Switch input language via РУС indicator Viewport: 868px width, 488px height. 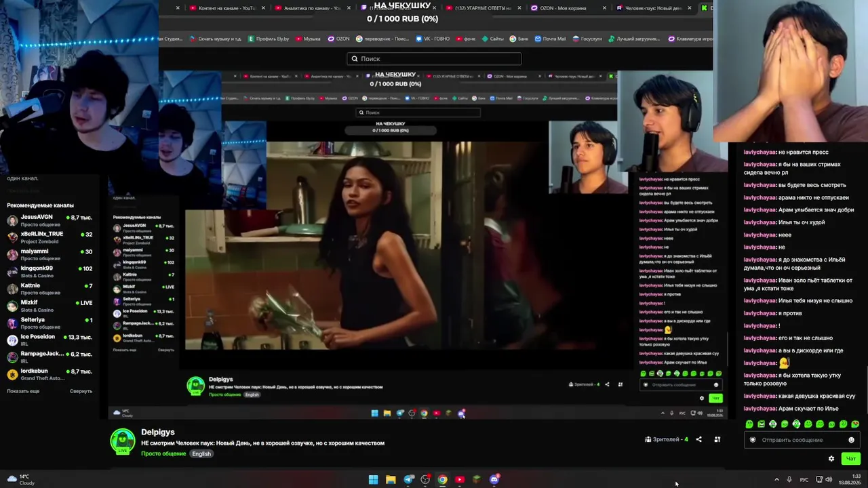tap(804, 480)
